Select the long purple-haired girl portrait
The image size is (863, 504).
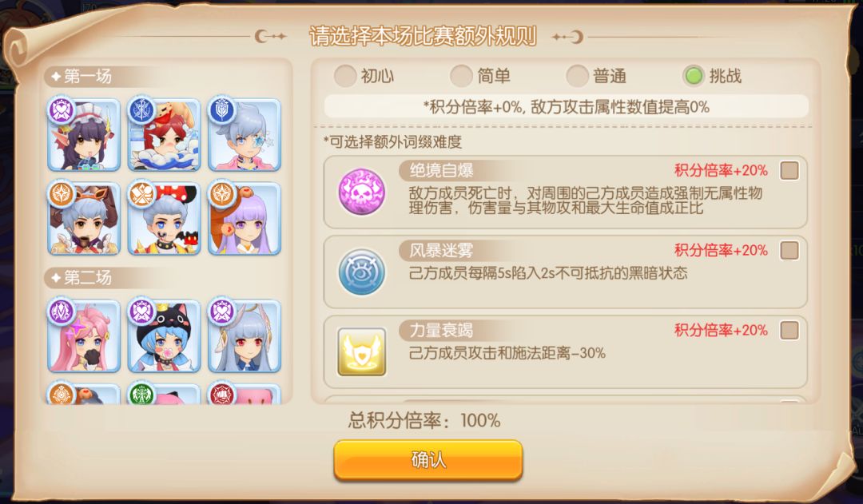coord(245,218)
